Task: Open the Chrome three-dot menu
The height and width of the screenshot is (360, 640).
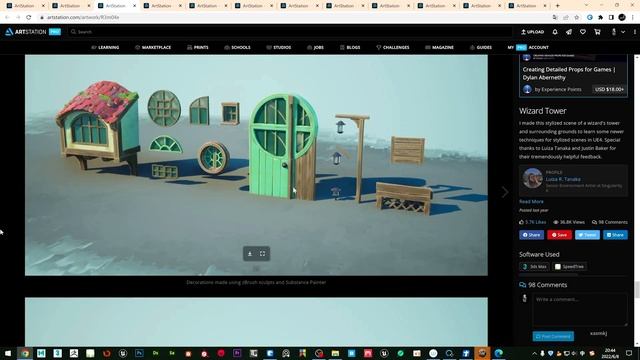Action: pyautogui.click(x=633, y=18)
